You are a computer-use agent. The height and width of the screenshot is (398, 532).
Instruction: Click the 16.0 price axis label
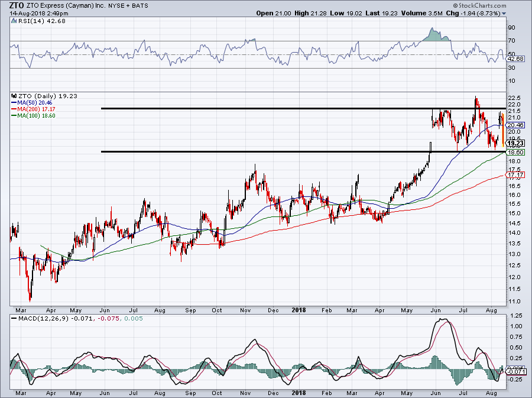tap(514, 195)
